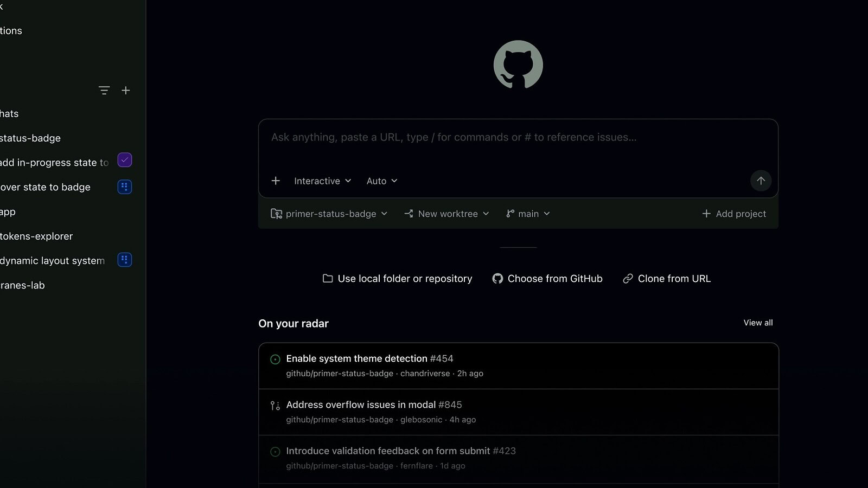Open the main branch dropdown
This screenshot has height=488, width=868.
click(x=528, y=214)
